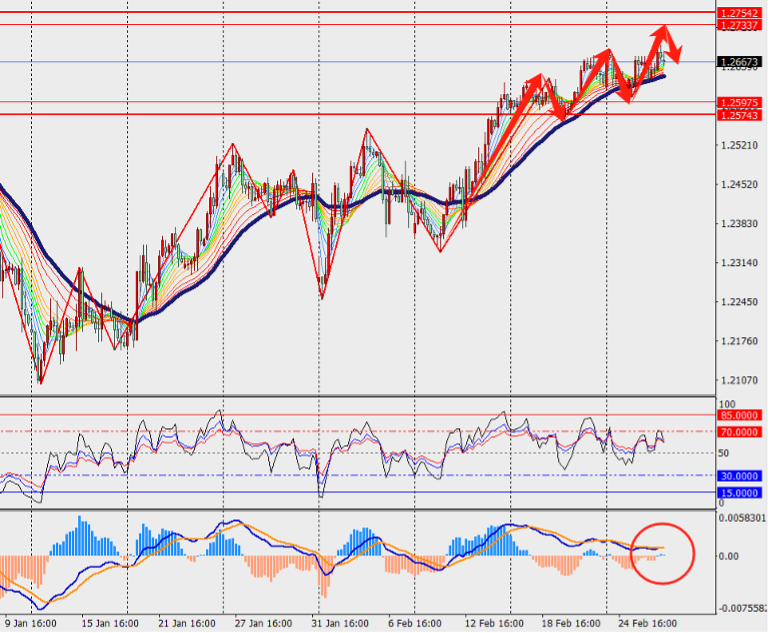
Task: Click the 1.24520 price axis value
Action: point(740,185)
